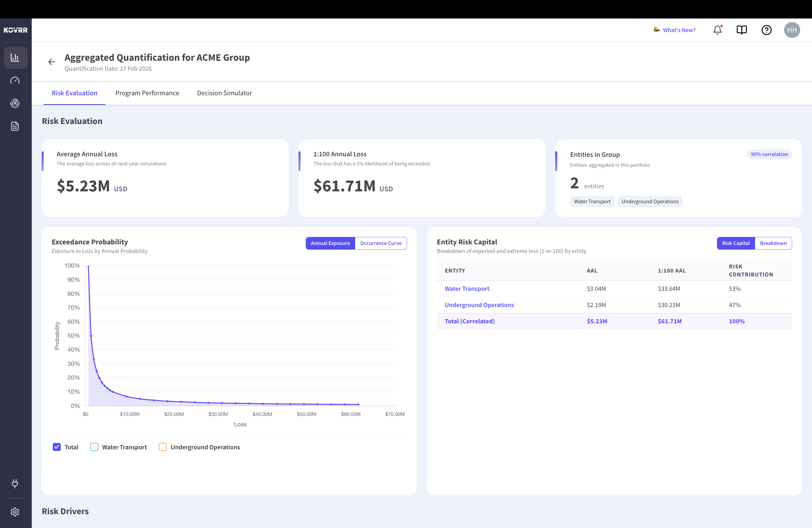Screen dimensions: 812x528
Task: Click the $2.19M AAL cell
Action: (596, 305)
